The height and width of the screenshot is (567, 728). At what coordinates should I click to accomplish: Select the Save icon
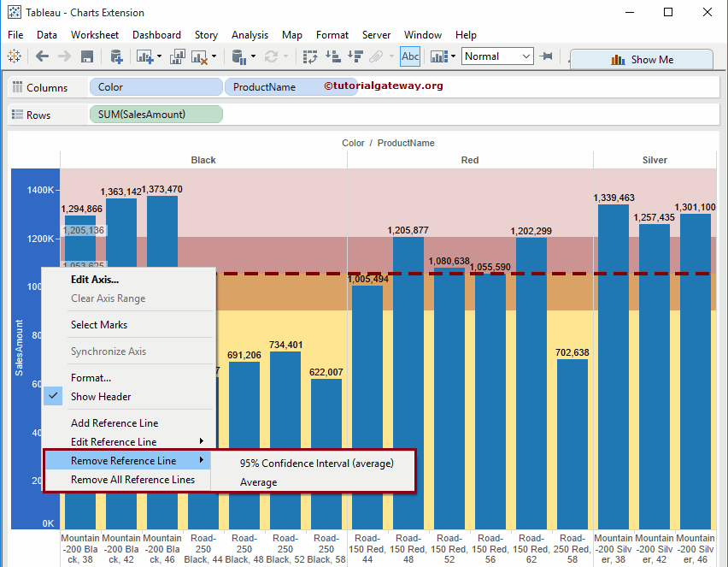tap(86, 56)
